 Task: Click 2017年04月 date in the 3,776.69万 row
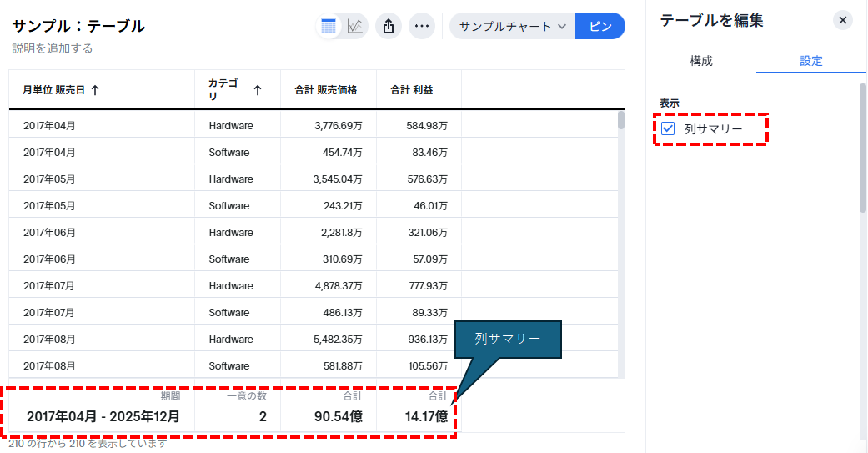(x=49, y=126)
